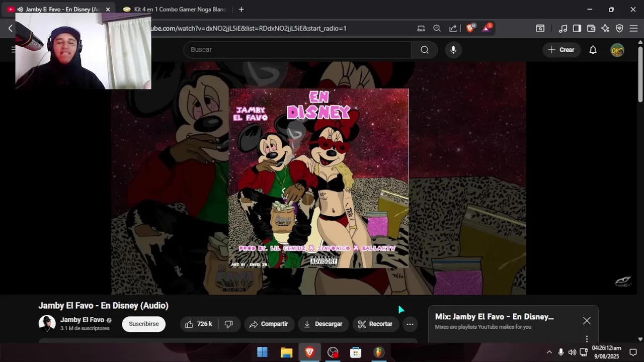Viewport: 644px width, 362px height.
Task: Open the Brave Wallet icon
Action: click(591, 29)
